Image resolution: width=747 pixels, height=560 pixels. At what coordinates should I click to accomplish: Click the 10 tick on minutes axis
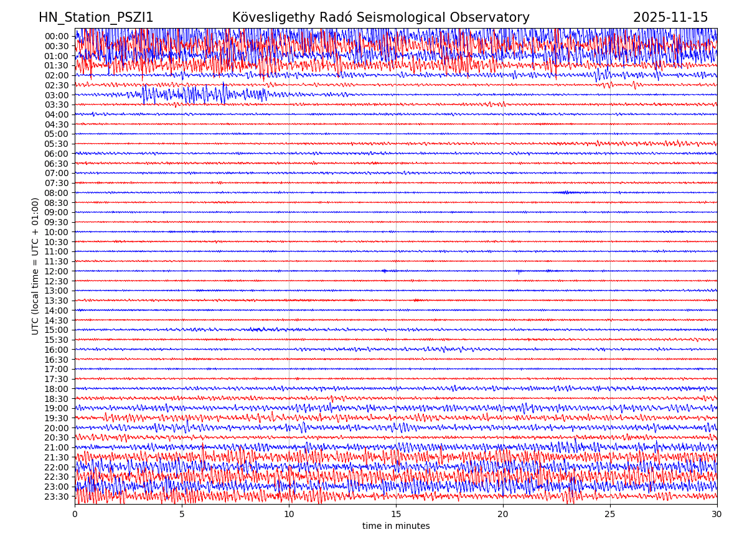[289, 514]
